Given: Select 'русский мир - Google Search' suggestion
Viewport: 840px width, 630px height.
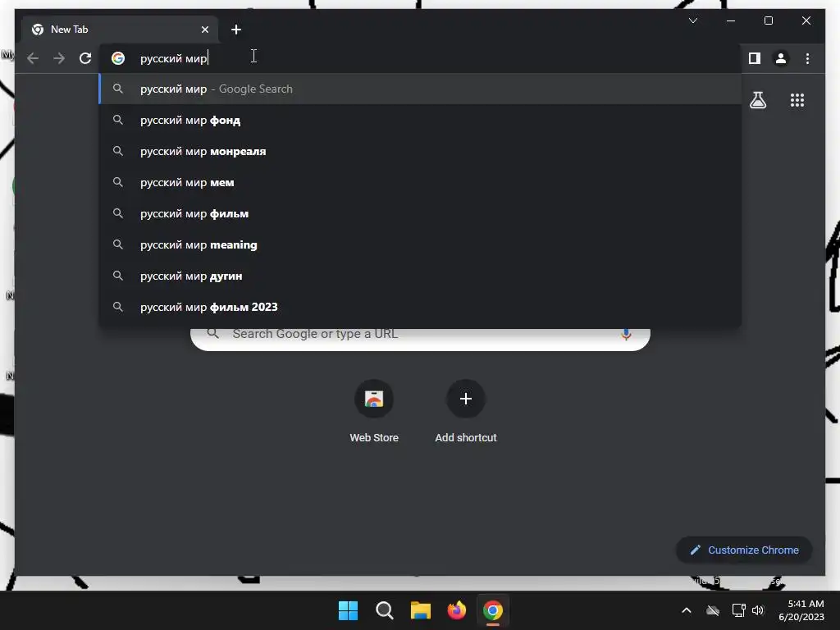Looking at the screenshot, I should click(x=421, y=89).
